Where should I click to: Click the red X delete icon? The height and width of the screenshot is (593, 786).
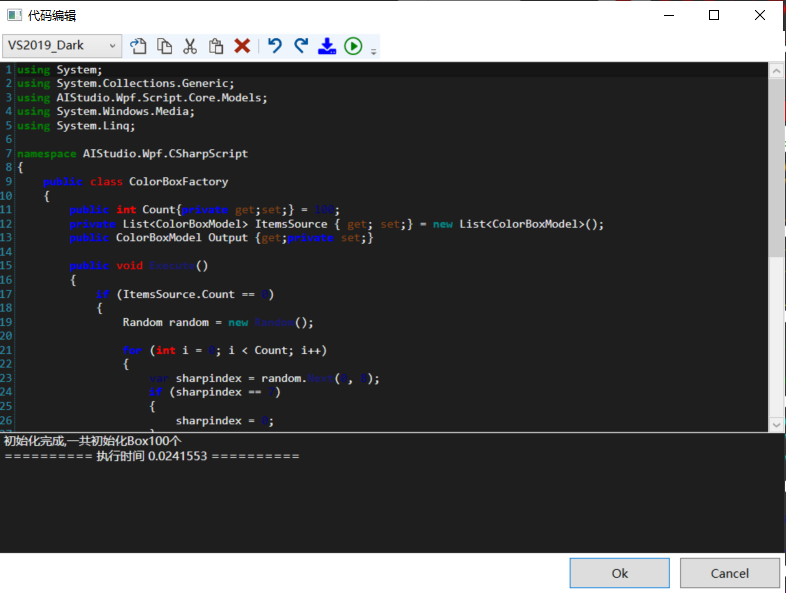242,46
